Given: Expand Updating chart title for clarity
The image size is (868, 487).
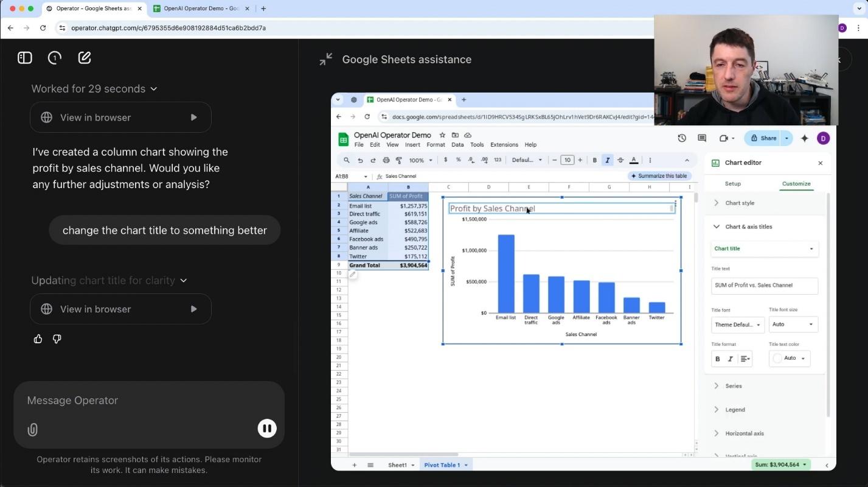Looking at the screenshot, I should pos(109,281).
